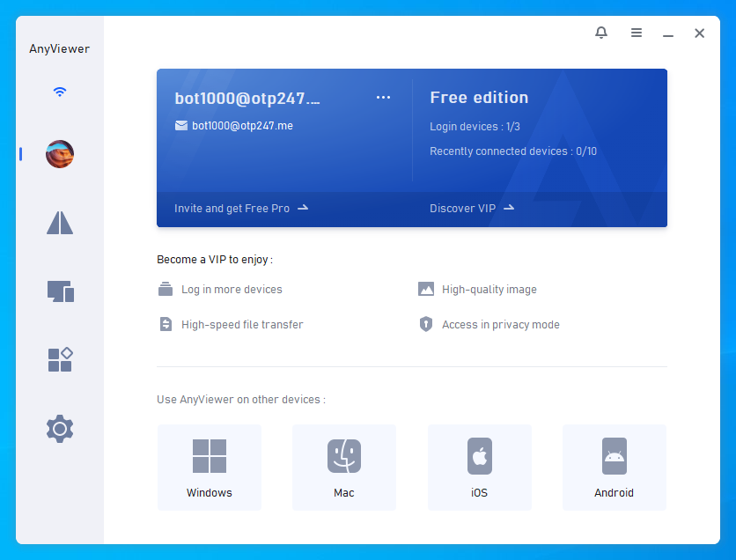Click Log in more devices feature
This screenshot has height=560, width=736.
click(x=231, y=290)
